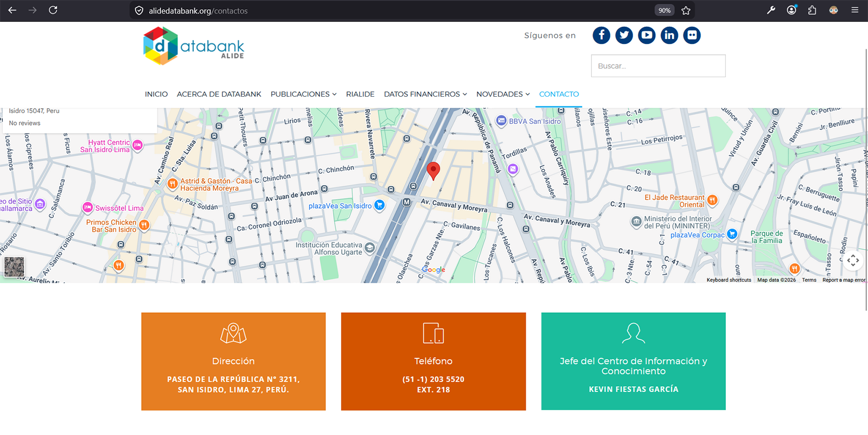Go to the Inicio menu item
The width and height of the screenshot is (868, 435).
(x=156, y=94)
